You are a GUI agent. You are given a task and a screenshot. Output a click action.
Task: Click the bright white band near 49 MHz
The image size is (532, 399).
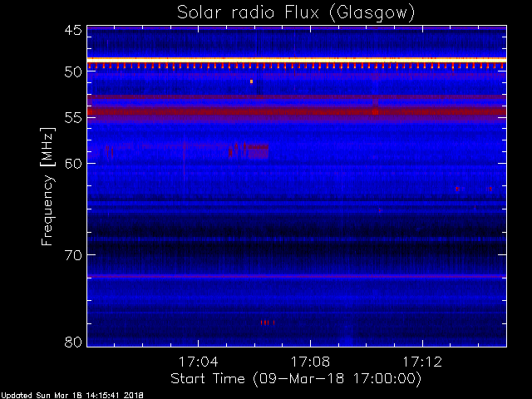(x=297, y=60)
